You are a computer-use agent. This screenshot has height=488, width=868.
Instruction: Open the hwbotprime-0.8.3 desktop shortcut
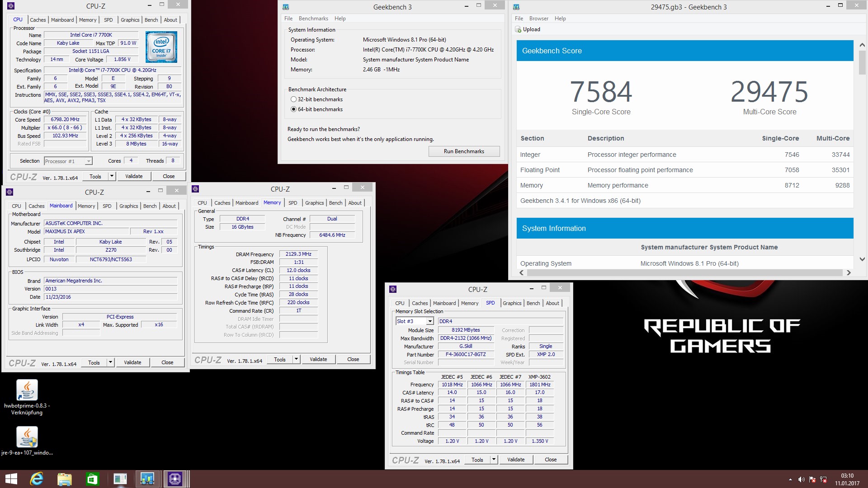tap(27, 397)
